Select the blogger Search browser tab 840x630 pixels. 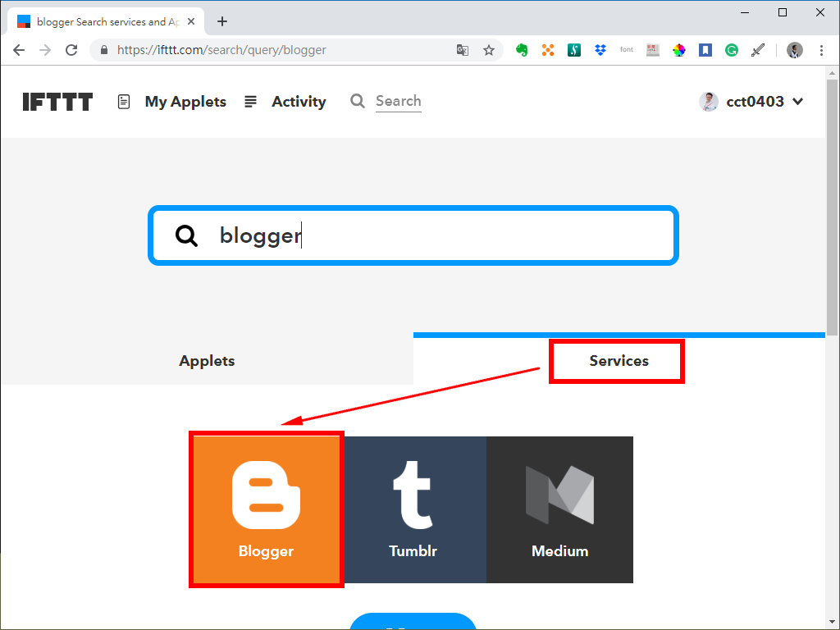click(106, 21)
